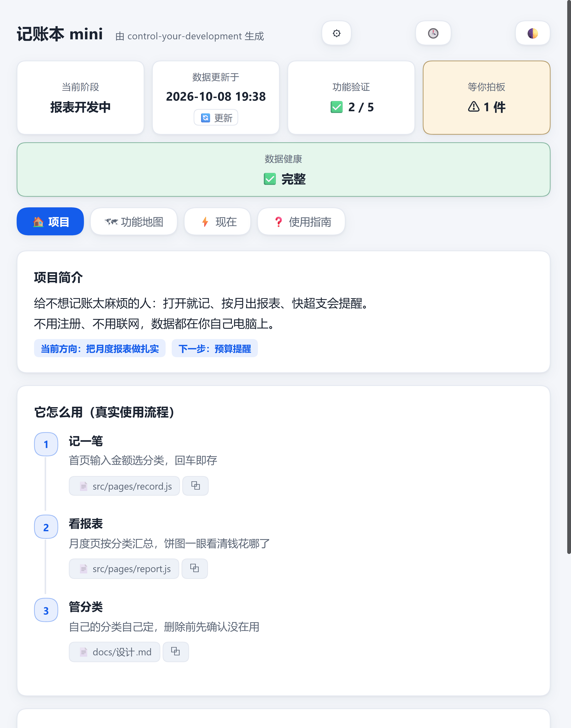
Task: Switch to the 项目 tab
Action: pyautogui.click(x=50, y=222)
